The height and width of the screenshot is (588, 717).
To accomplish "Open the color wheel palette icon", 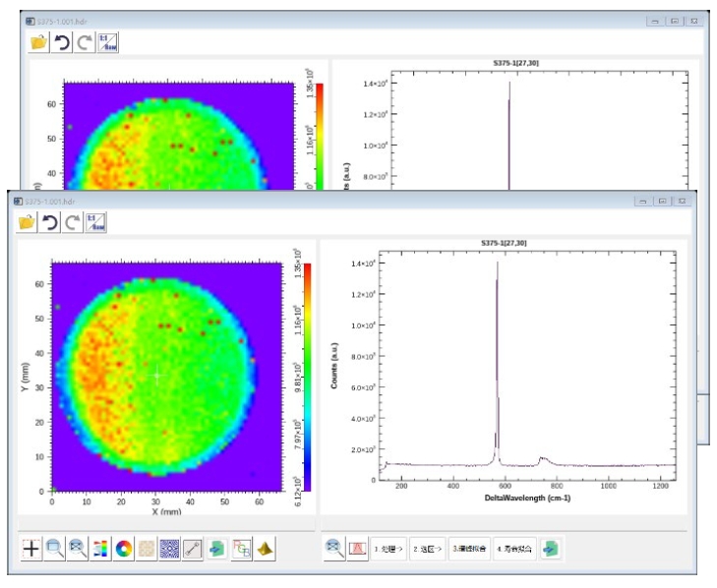I will 123,549.
